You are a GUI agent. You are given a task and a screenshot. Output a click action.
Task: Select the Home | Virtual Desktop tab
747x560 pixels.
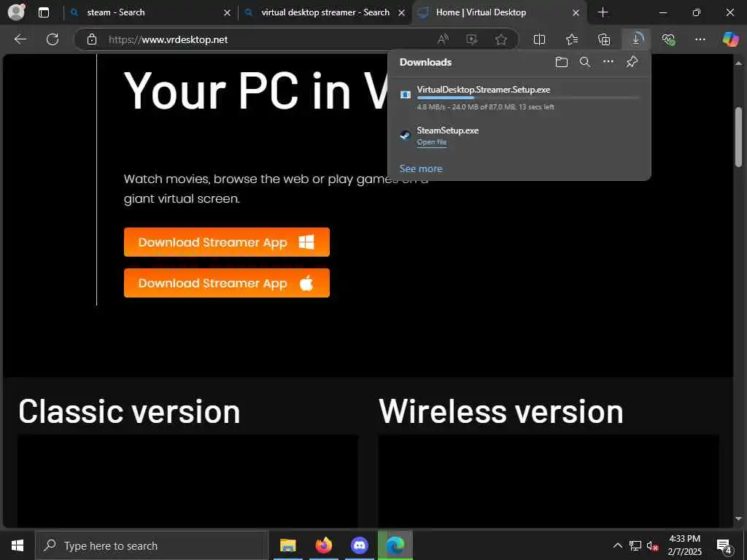pos(500,12)
